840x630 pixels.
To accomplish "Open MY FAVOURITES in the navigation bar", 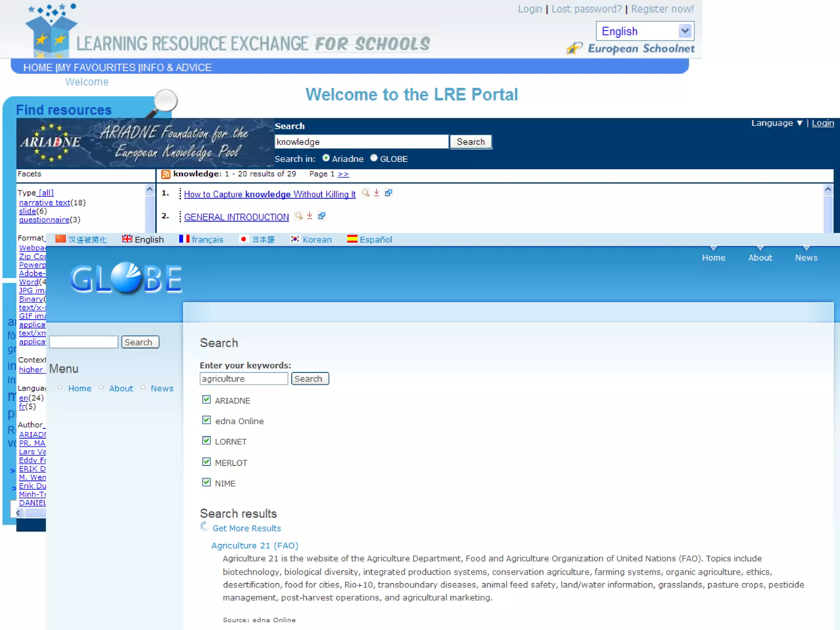I will (x=96, y=67).
